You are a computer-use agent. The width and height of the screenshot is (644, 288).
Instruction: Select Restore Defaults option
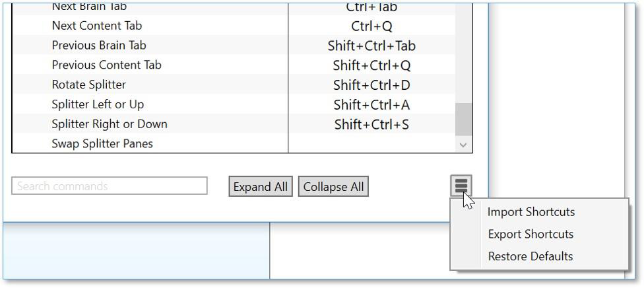530,256
